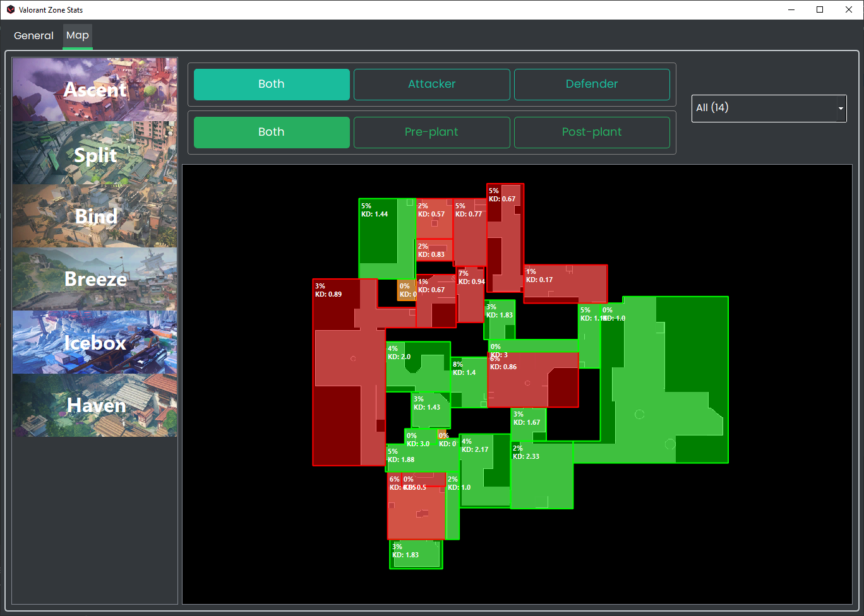Select the Ascent map thumbnail
864x616 pixels.
95,90
